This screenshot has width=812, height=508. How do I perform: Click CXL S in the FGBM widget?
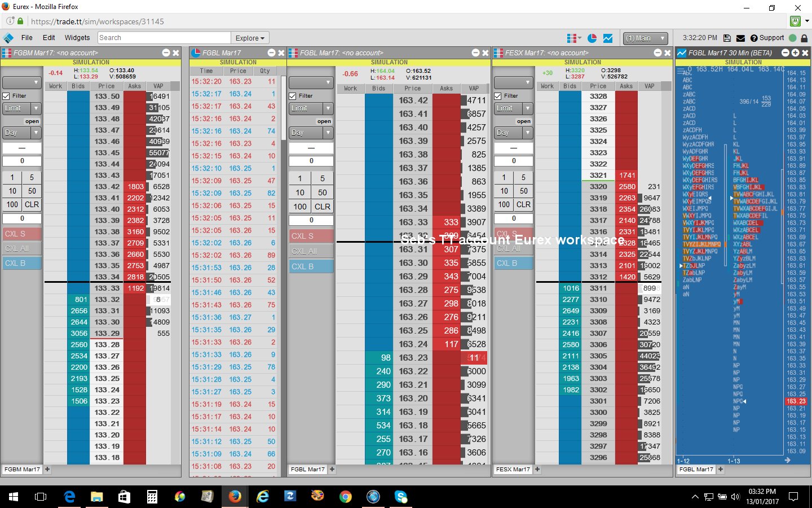(22, 234)
